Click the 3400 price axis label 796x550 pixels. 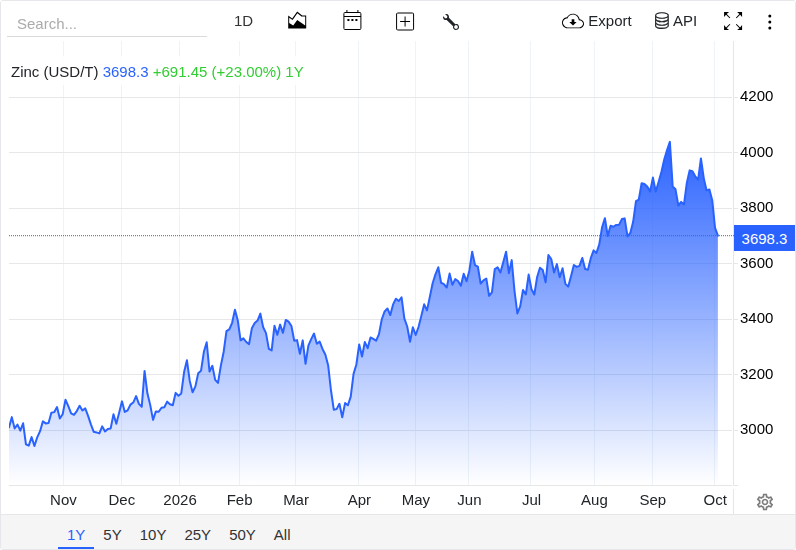(756, 318)
